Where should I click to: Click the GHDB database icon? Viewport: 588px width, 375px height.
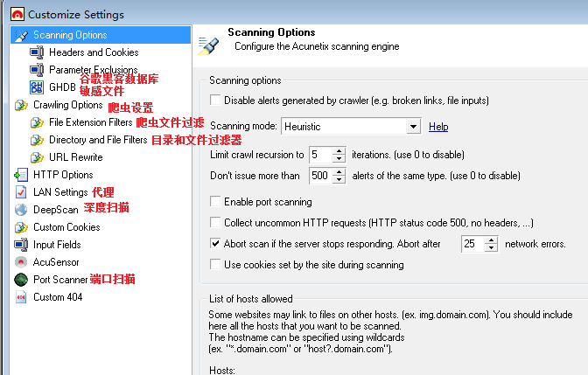tap(37, 87)
